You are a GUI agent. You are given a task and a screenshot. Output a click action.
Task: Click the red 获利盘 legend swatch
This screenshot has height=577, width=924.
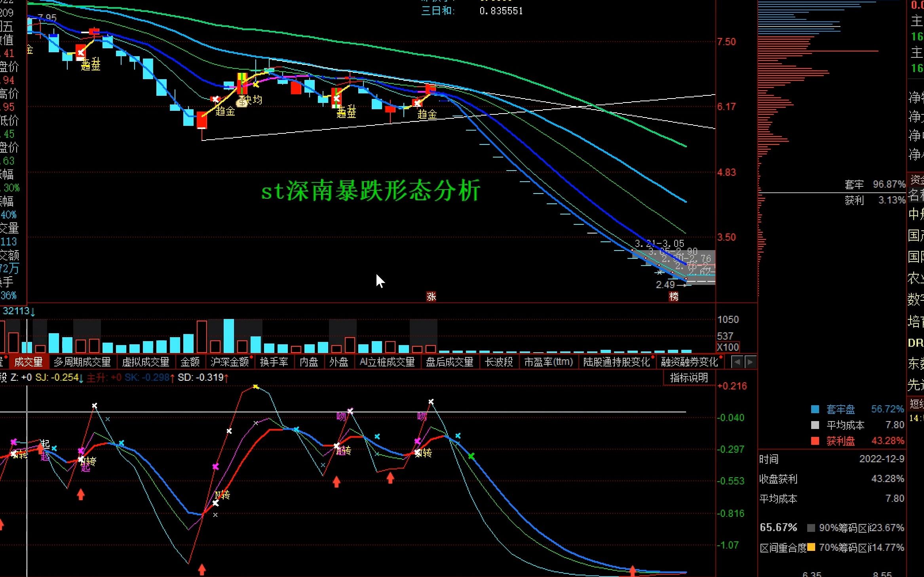[x=815, y=441]
